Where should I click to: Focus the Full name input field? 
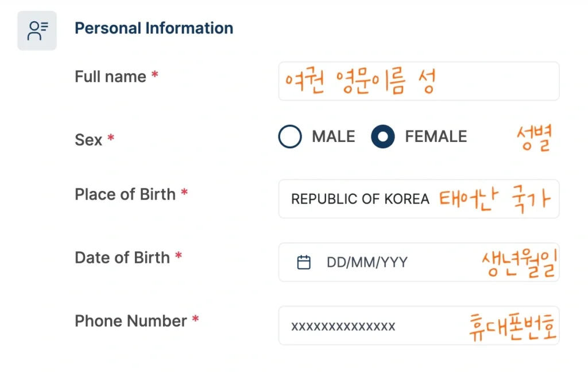[x=418, y=82]
